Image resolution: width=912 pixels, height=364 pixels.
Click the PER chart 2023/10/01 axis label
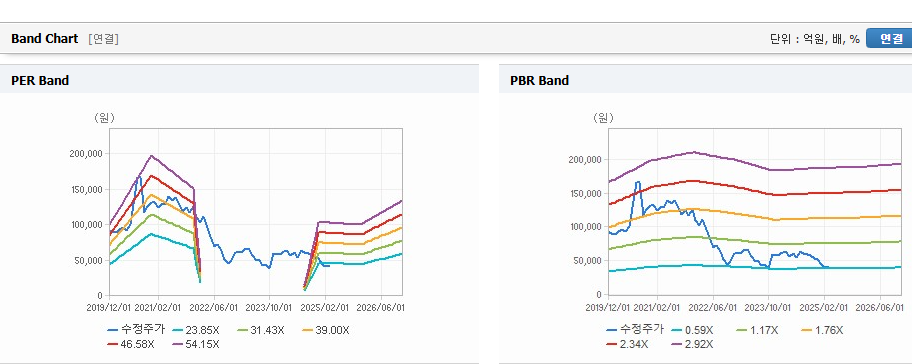click(270, 307)
